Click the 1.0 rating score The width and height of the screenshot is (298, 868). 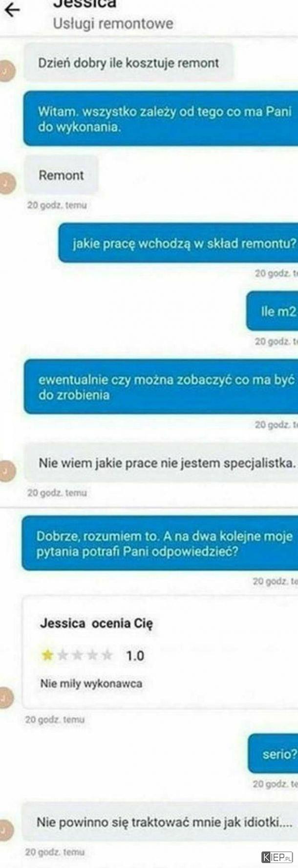click(x=135, y=655)
